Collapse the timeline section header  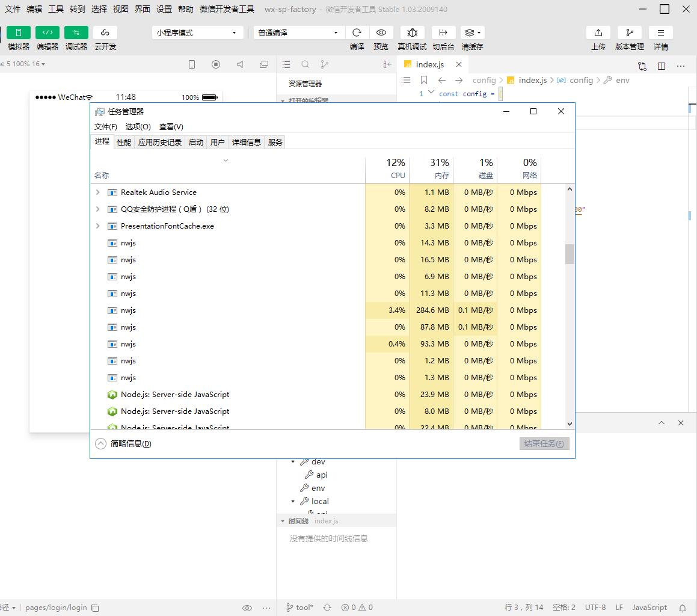(x=336, y=521)
